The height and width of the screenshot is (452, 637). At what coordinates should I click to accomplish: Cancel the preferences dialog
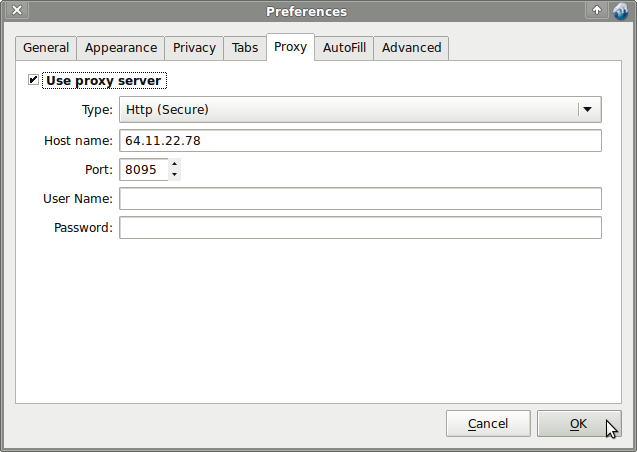(488, 424)
